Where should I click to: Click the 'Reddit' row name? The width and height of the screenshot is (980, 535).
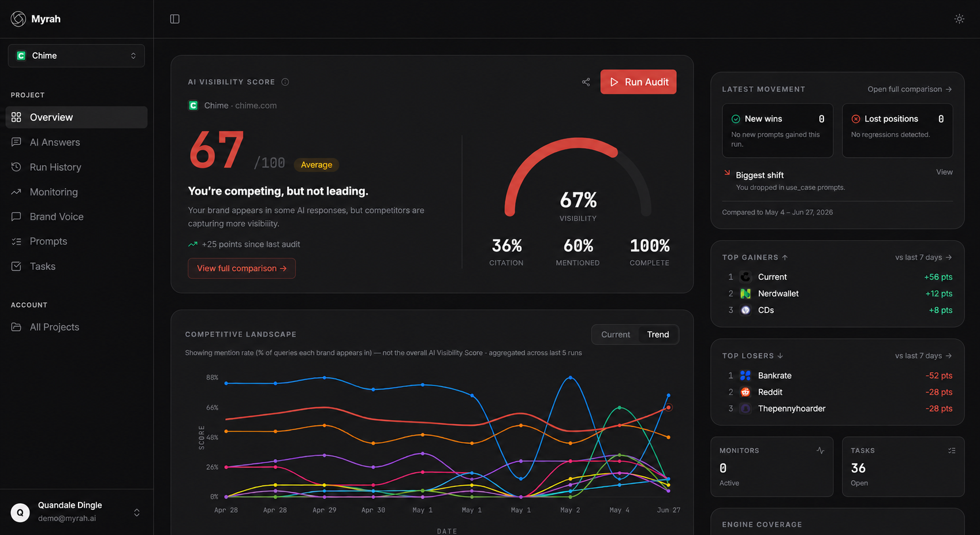(770, 392)
